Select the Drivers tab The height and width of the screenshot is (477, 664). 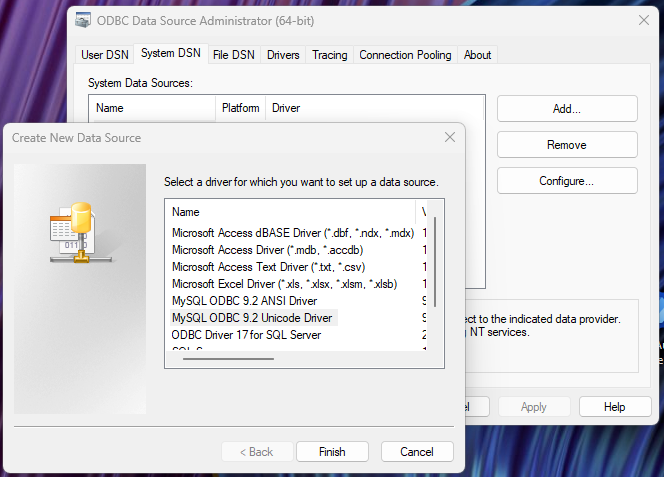pos(283,55)
